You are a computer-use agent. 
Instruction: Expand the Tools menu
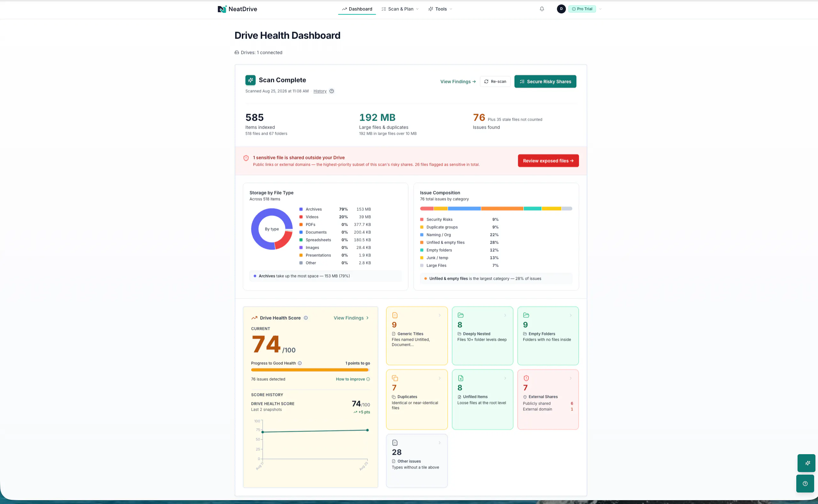click(x=440, y=9)
